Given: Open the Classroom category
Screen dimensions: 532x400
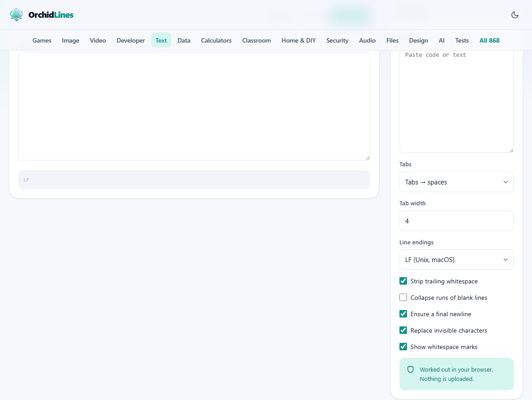Looking at the screenshot, I should tap(256, 40).
